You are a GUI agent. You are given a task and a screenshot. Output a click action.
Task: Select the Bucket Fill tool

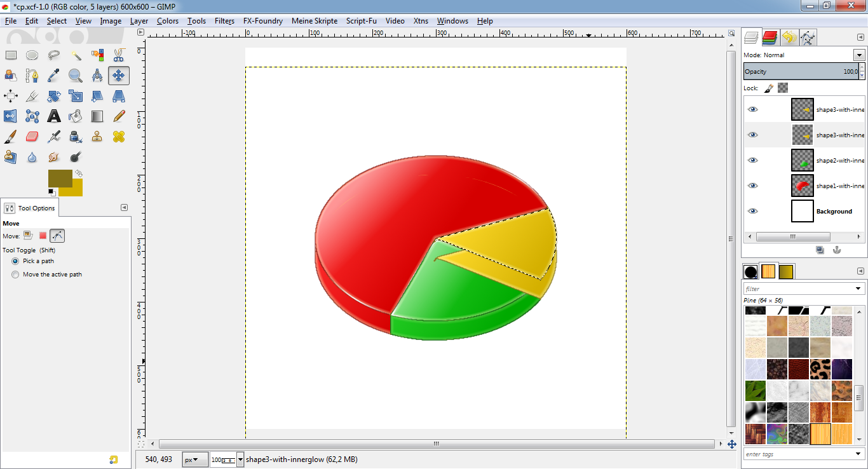76,116
